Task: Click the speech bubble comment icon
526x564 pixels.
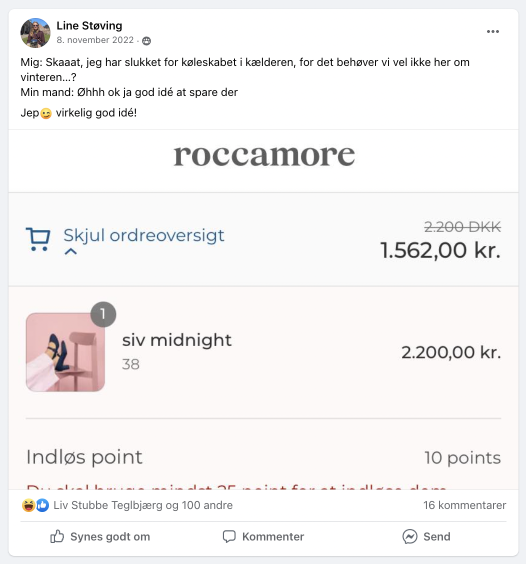Action: coord(229,537)
